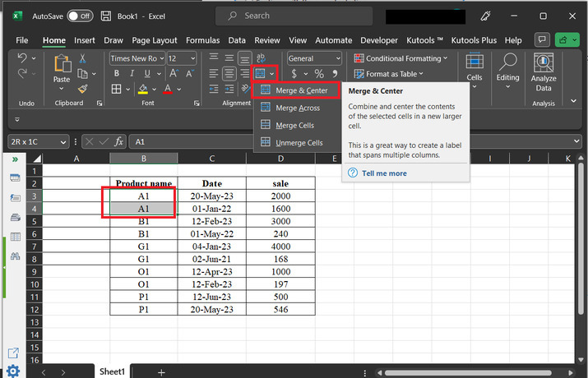Click the Undo arrow icon
This screenshot has height=378, width=588.
pos(22,58)
